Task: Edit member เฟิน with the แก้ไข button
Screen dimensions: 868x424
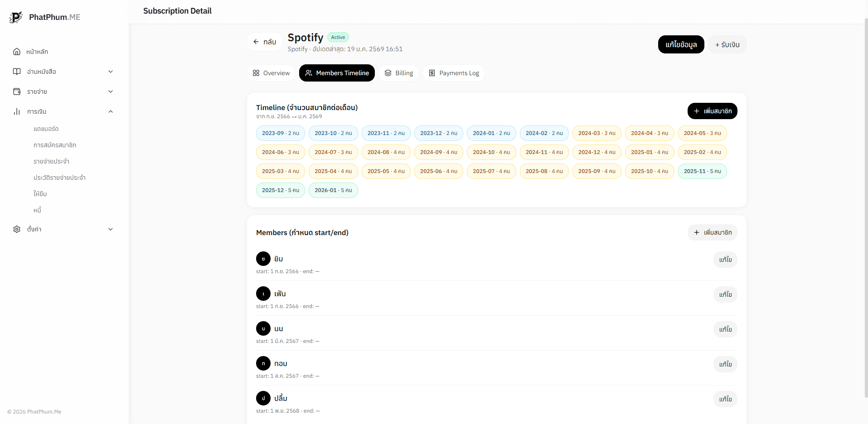Action: point(725,294)
